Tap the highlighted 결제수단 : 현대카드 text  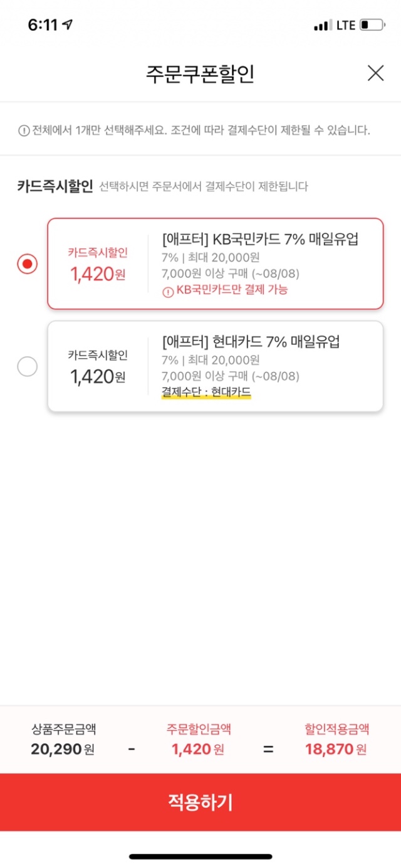coord(206,393)
